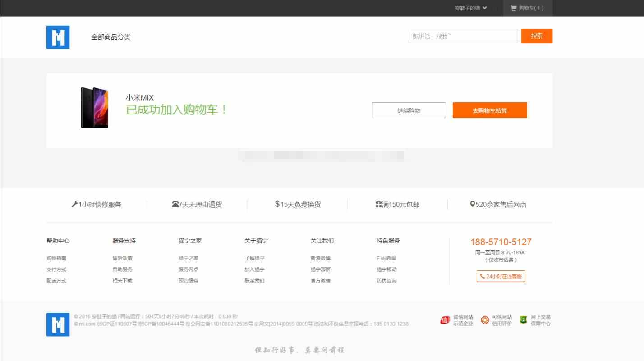The width and height of the screenshot is (644, 361).
Task: Click the orange 搜索 search button
Action: [x=537, y=36]
